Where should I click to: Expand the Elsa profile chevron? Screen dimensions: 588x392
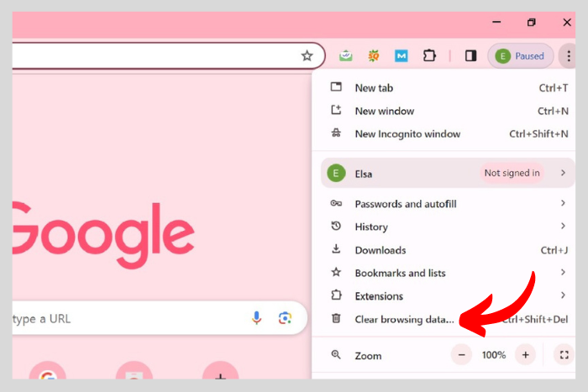563,173
